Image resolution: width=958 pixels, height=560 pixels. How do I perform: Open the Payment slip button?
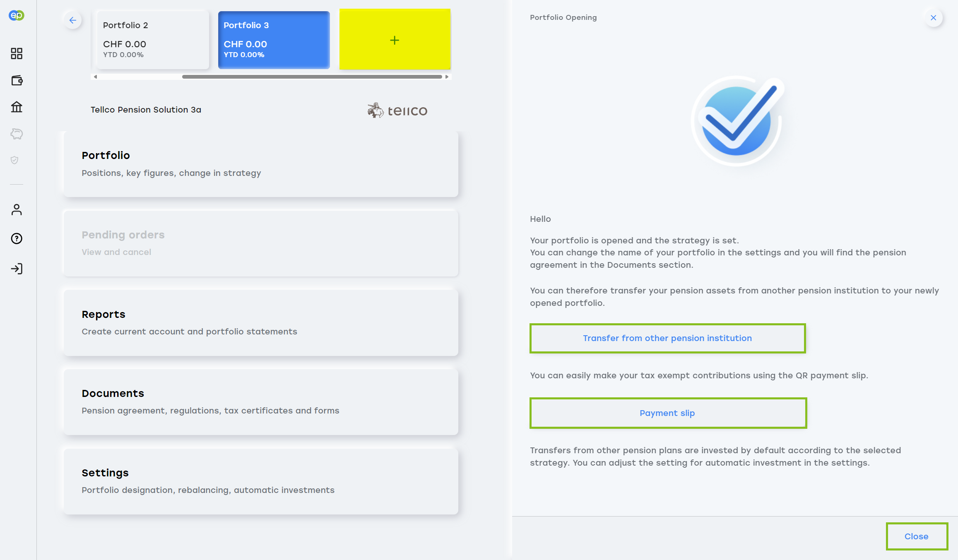667,413
